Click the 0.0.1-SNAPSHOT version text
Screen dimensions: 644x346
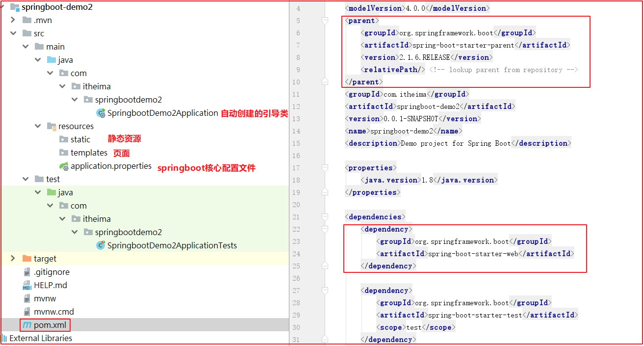410,119
